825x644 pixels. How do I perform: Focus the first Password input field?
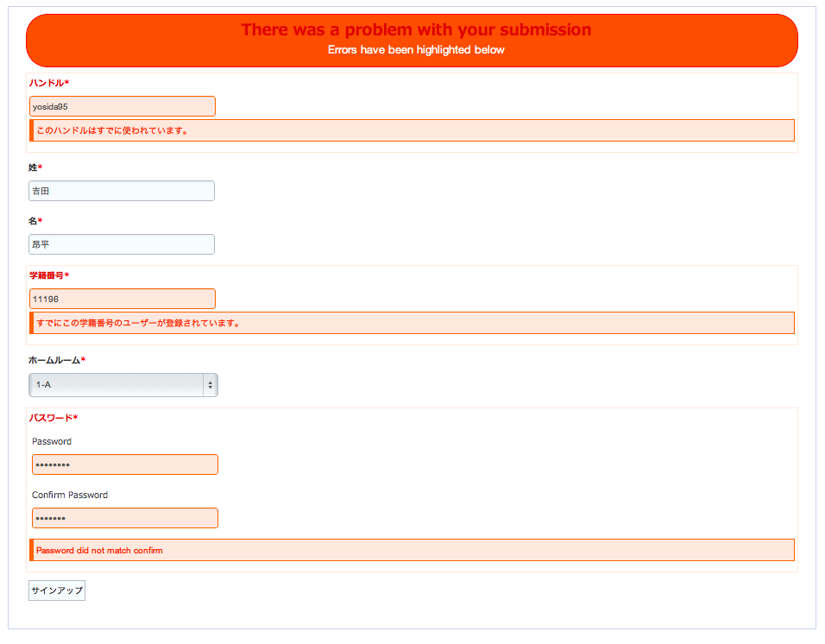125,464
